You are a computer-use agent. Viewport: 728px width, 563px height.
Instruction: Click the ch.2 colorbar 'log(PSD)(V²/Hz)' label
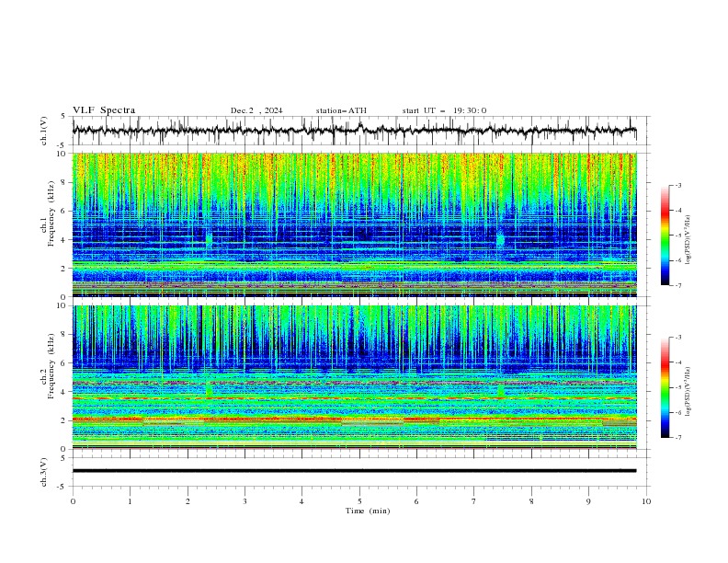tap(688, 392)
